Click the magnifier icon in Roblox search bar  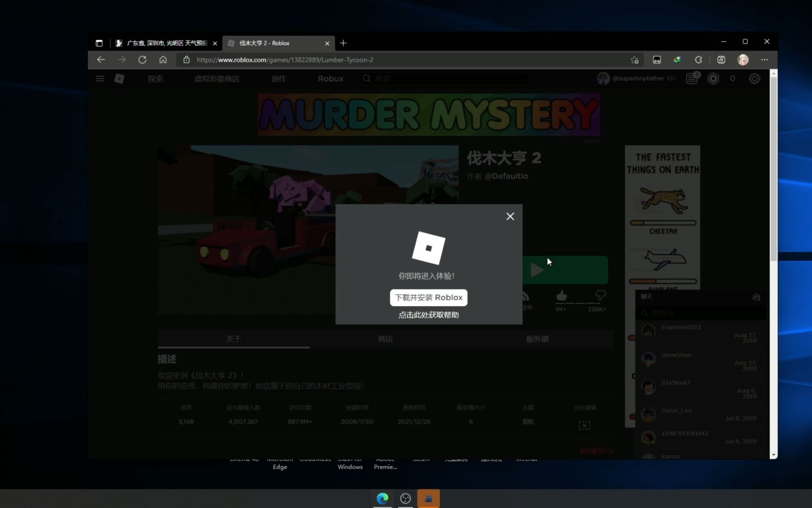click(366, 79)
